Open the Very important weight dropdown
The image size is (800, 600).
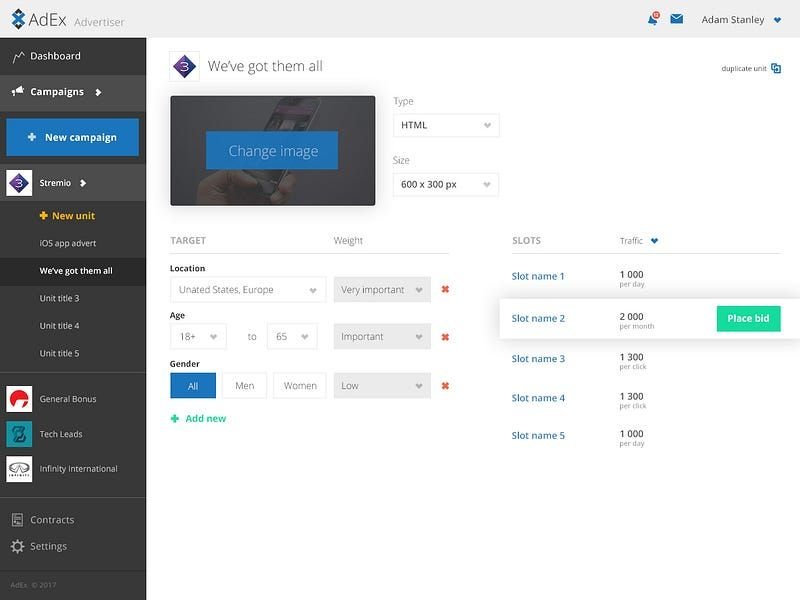[x=382, y=290]
